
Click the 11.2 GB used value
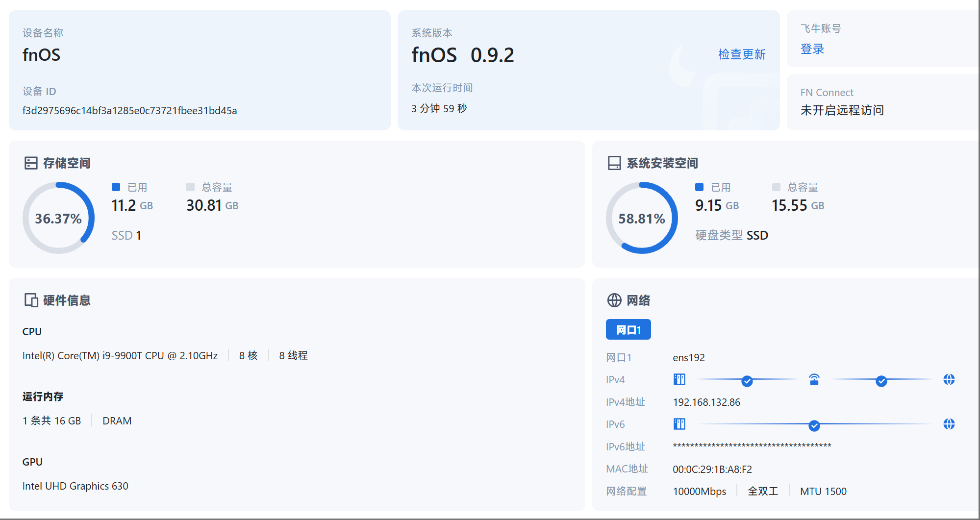[132, 205]
